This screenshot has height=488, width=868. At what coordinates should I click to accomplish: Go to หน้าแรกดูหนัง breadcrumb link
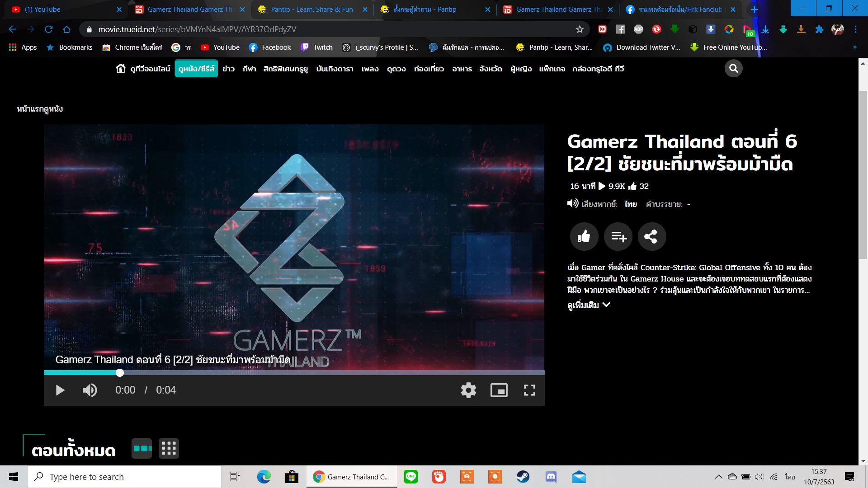click(x=40, y=109)
